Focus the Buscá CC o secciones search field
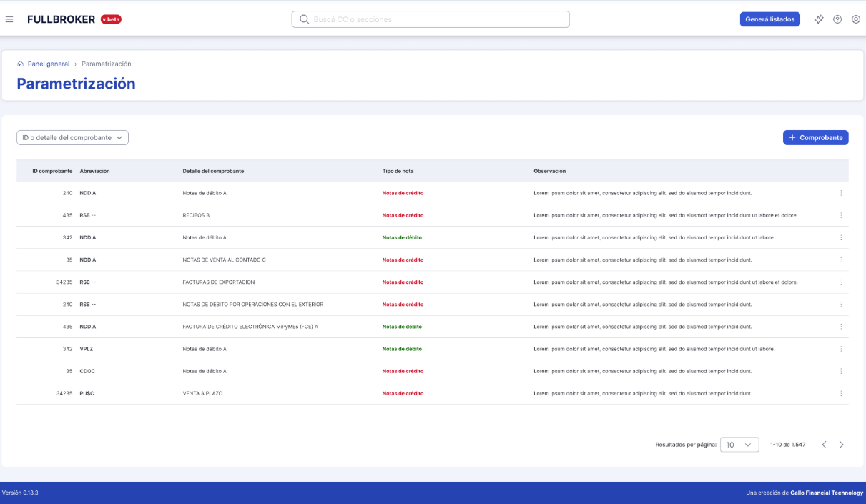Image resolution: width=866 pixels, height=504 pixels. (x=430, y=19)
